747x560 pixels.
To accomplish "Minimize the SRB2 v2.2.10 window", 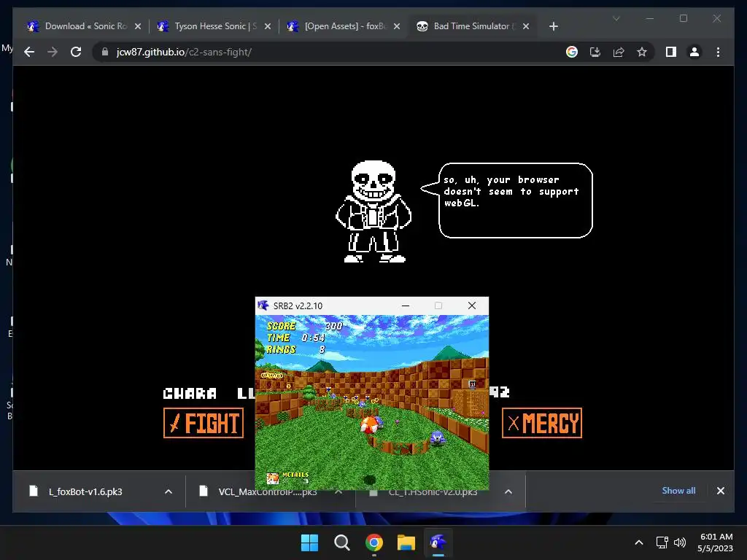I will (406, 306).
